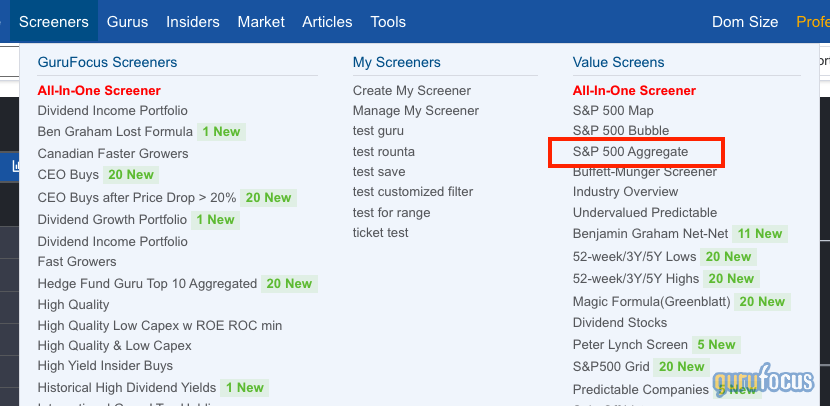The image size is (830, 406).
Task: Click the '1 New' badge beside Ben Graham Lost Formula
Action: pos(220,132)
